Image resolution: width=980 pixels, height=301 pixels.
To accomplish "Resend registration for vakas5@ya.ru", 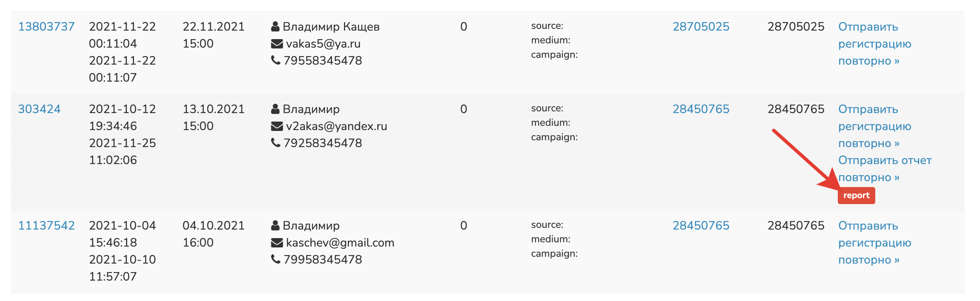I will click(874, 44).
